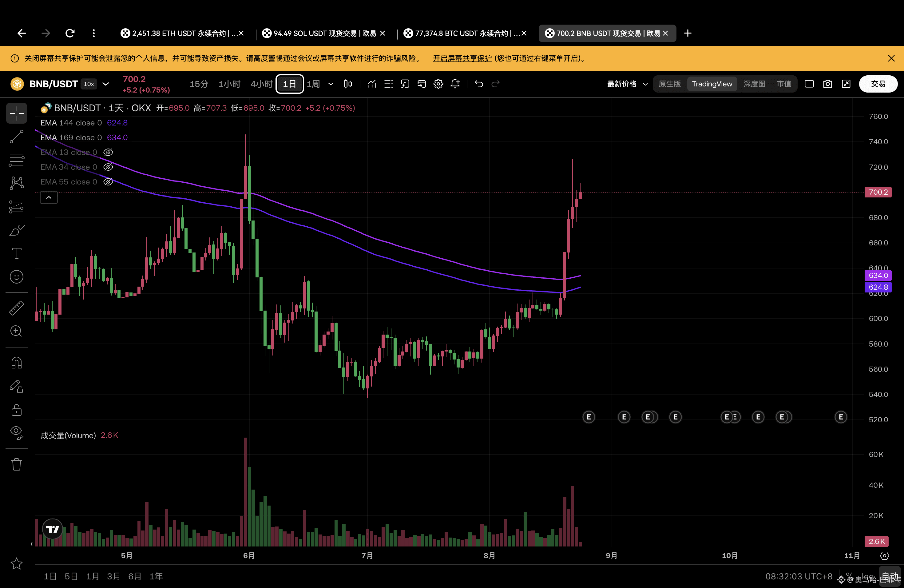904x588 pixels.
Task: Show the hidden EMA 34 indicator
Action: coord(108,167)
